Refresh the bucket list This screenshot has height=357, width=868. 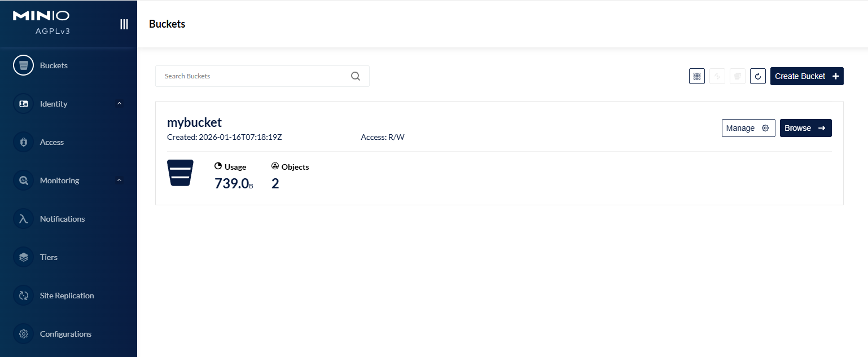pyautogui.click(x=758, y=76)
